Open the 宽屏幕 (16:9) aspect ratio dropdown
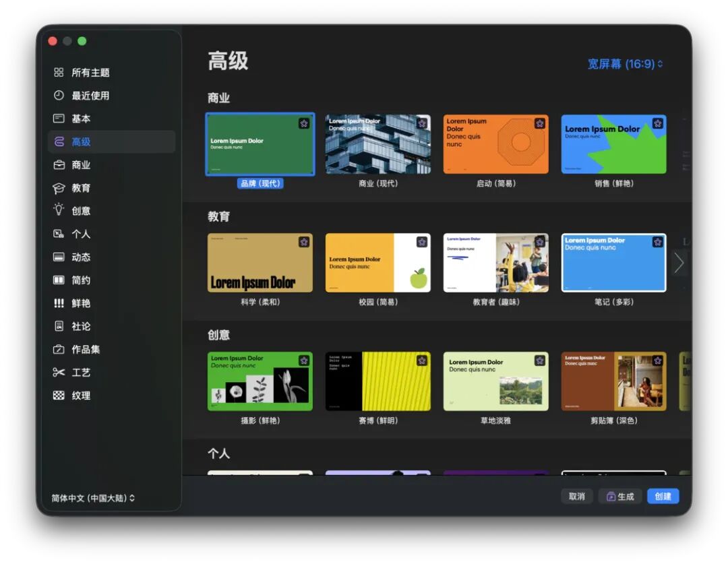The height and width of the screenshot is (564, 728). coord(625,64)
